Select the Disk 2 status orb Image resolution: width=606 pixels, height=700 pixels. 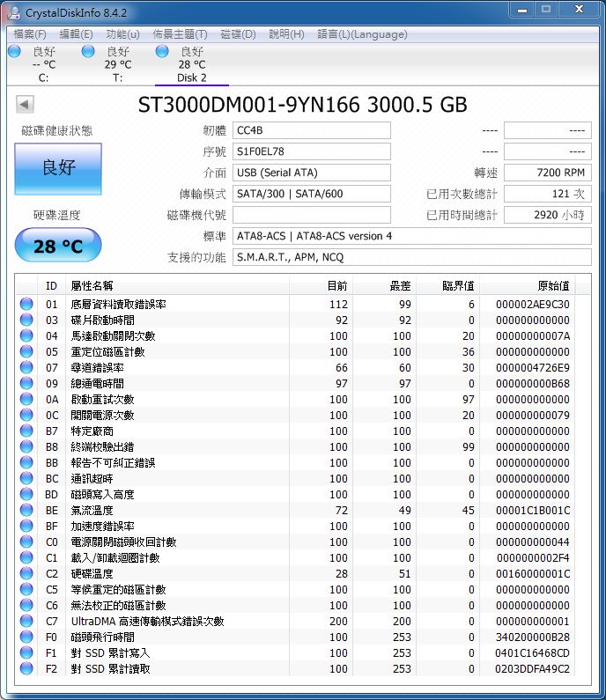tap(162, 51)
